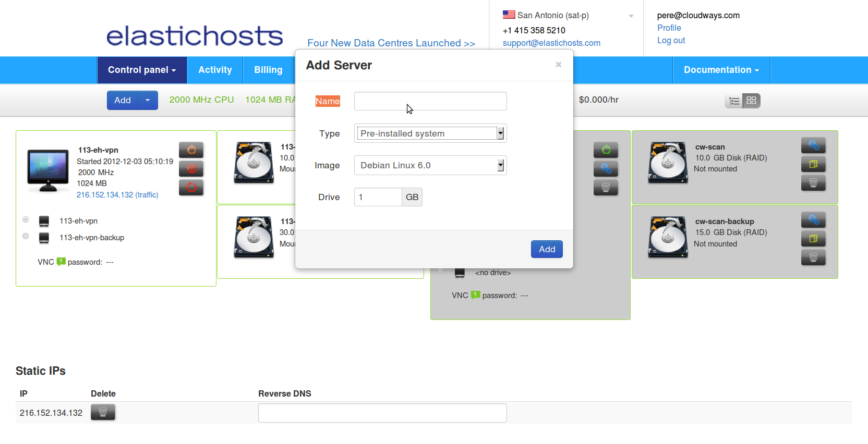
Task: Click the Log out link
Action: [671, 40]
